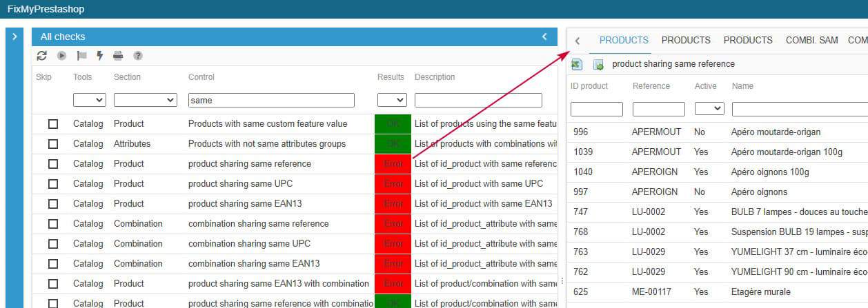Click red Error result for product sharing same UPC

393,184
